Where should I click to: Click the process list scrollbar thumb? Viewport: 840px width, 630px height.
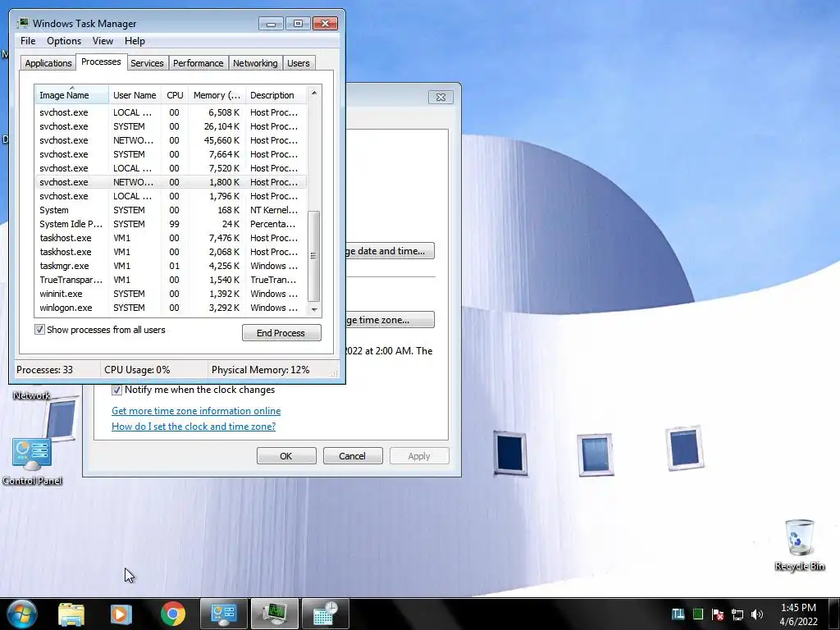tap(314, 256)
